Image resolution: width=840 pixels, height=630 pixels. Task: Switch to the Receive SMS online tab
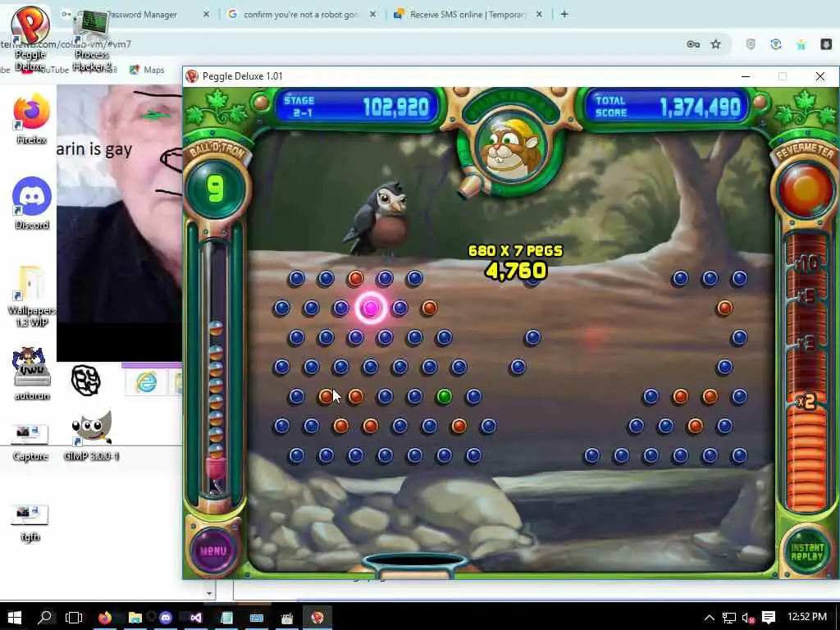click(467, 15)
